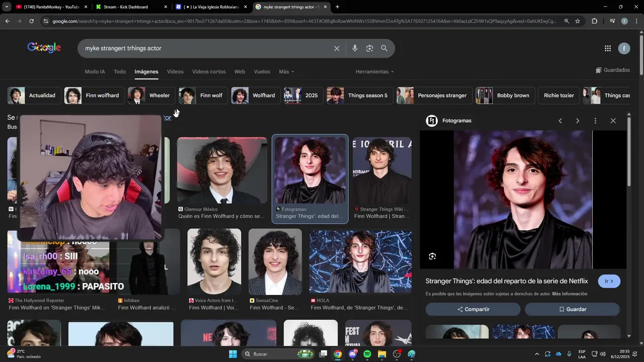644x362 pixels.
Task: Open the Más información copyright link
Action: [570, 294]
